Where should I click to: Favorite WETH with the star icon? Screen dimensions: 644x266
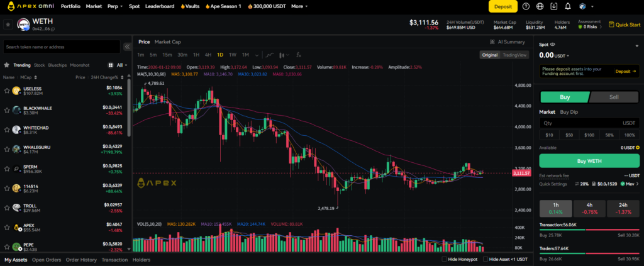pyautogui.click(x=8, y=25)
